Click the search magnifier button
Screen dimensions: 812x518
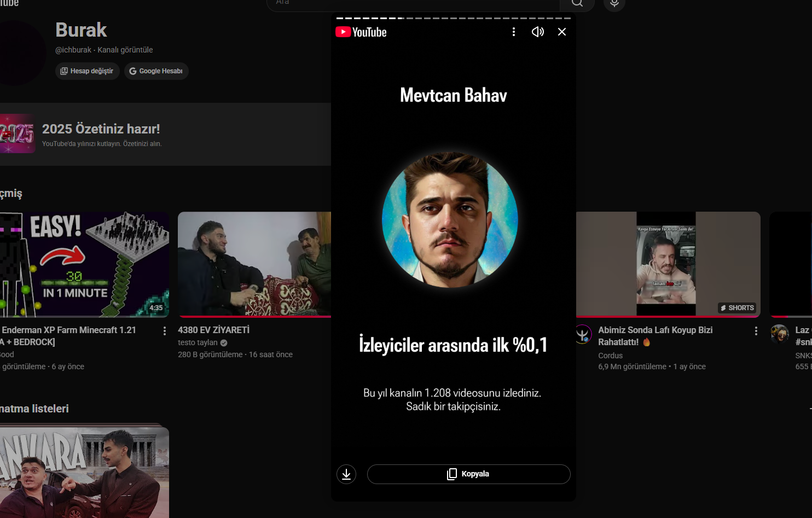point(577,3)
